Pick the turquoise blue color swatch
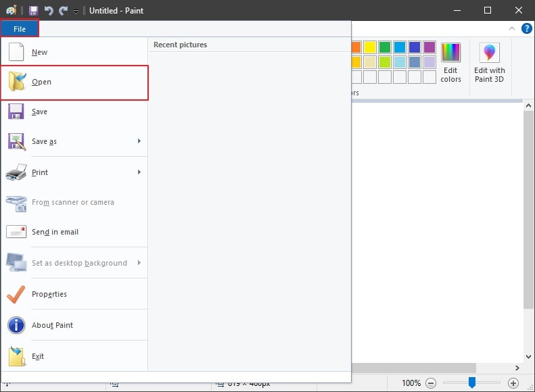The height and width of the screenshot is (392, 535). [x=400, y=47]
